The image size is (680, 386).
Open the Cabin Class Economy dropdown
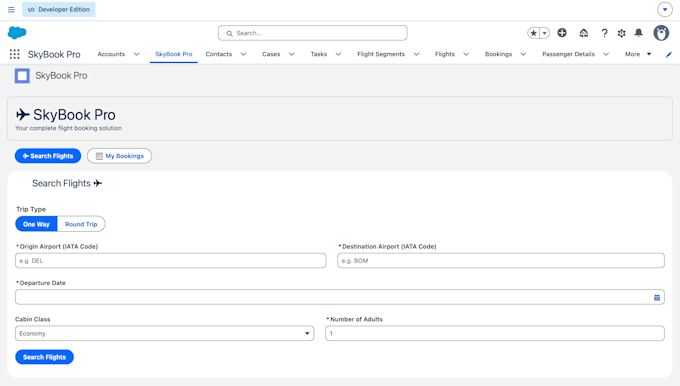coord(164,334)
